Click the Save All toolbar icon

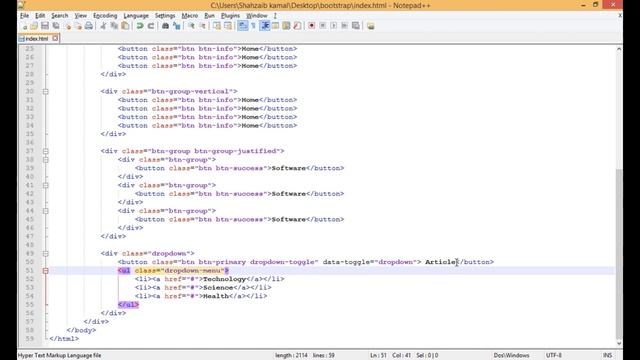[x=56, y=26]
